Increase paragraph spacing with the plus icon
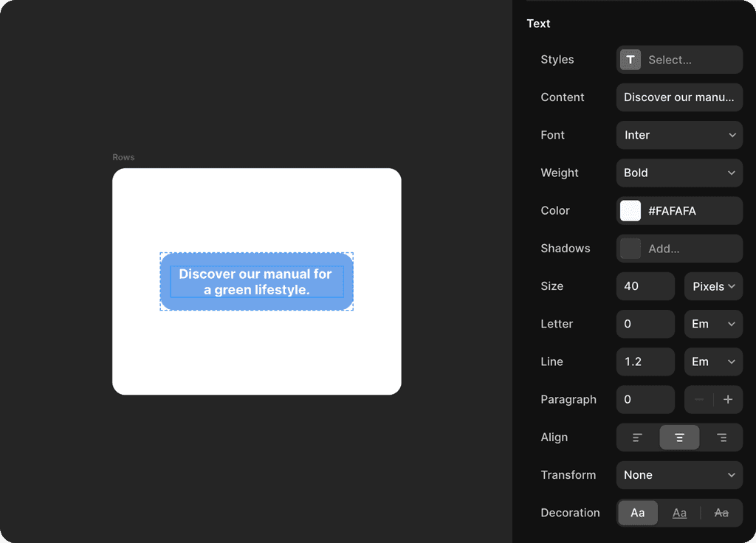756x543 pixels. click(x=729, y=399)
